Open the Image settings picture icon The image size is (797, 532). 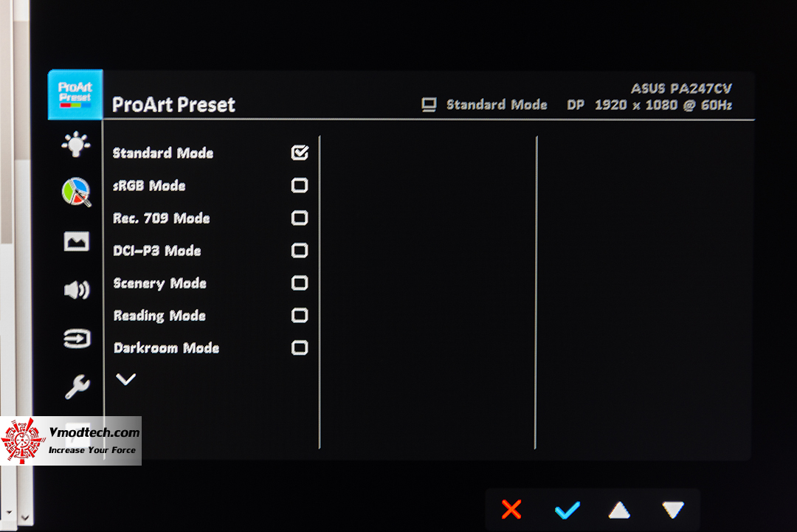tap(77, 241)
